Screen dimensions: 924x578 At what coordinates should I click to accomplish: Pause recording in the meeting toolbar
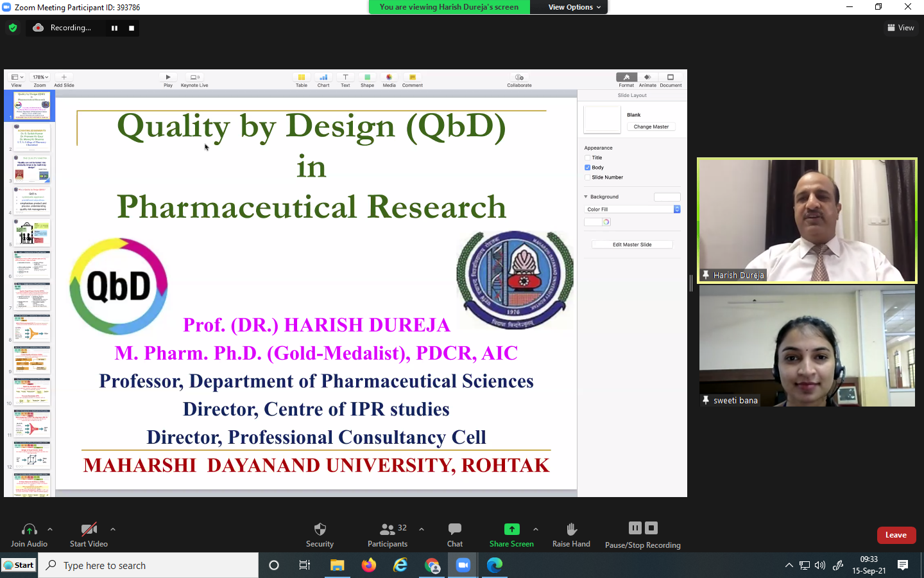[635, 528]
